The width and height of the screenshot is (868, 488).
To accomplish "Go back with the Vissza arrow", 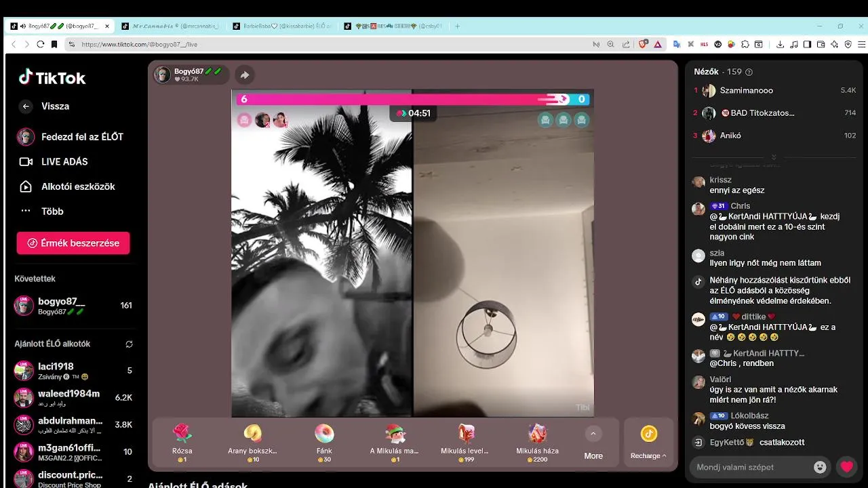I will tap(26, 106).
